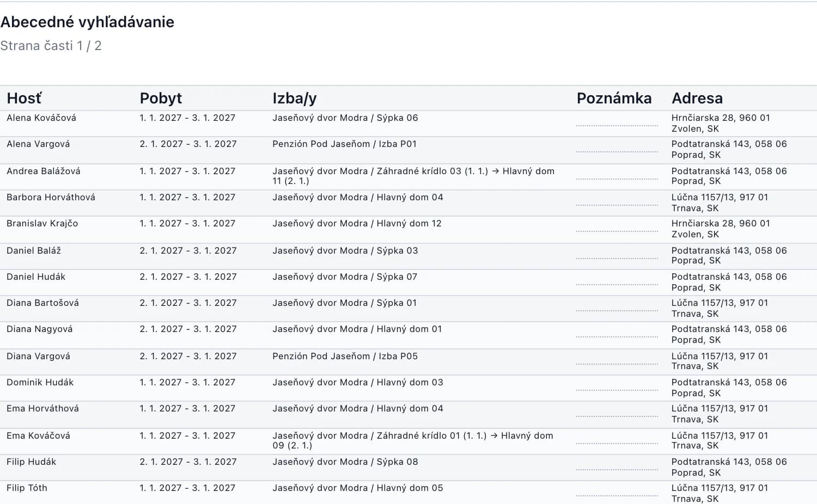Select the address in Filip Tóth's row
Screen dimensions: 817x504
[720, 493]
